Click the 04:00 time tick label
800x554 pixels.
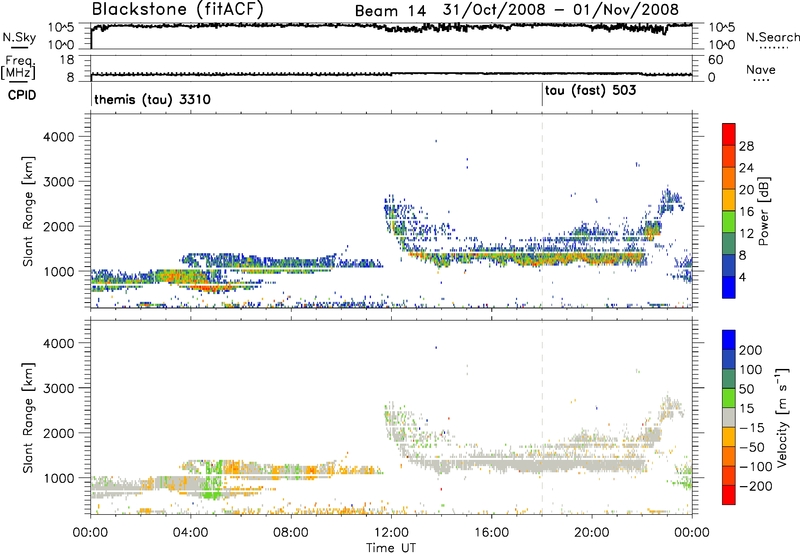(x=191, y=533)
